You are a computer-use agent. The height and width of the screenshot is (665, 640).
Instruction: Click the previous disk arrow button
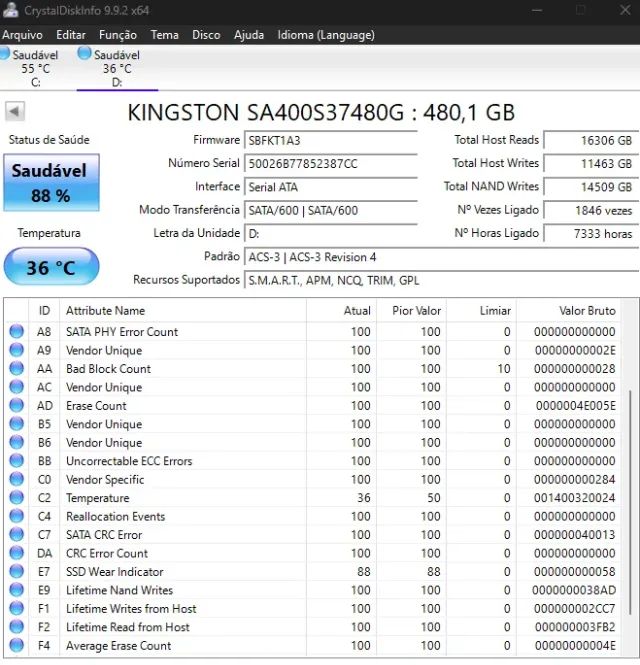[15, 112]
